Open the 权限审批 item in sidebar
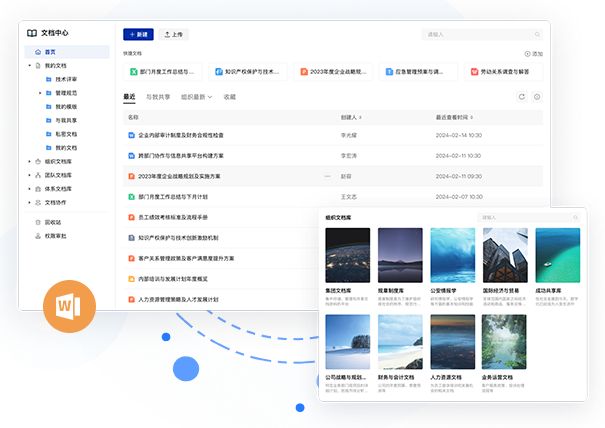Viewport: 605px width, 428px height. pos(53,236)
